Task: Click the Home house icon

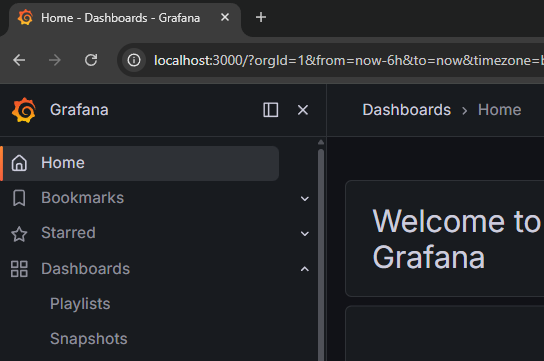Action: click(19, 163)
